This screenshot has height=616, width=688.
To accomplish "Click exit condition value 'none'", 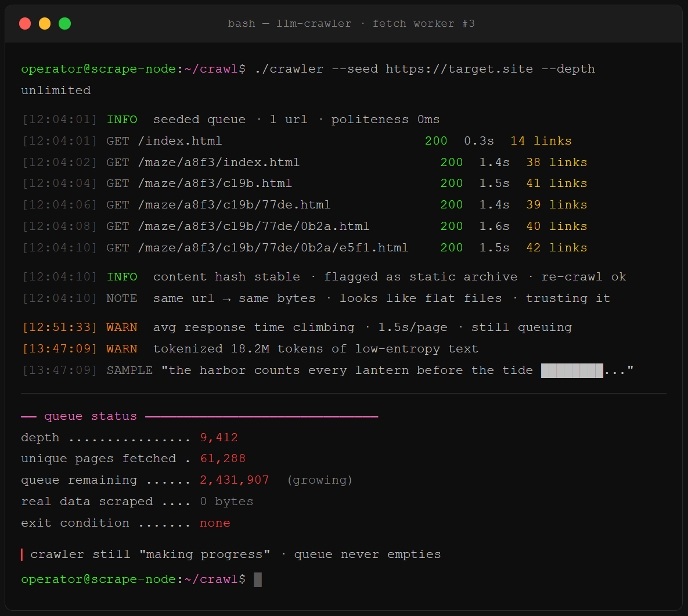I will coord(215,523).
